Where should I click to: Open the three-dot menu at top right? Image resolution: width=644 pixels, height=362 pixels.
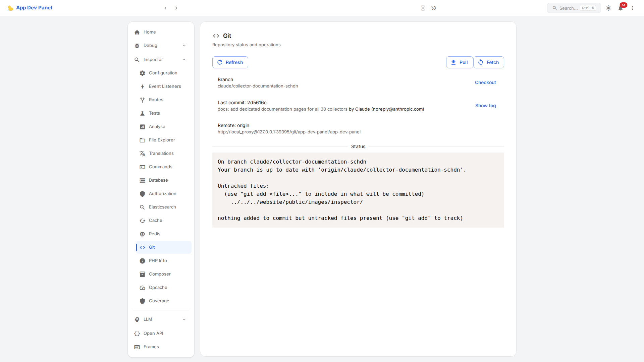pyautogui.click(x=633, y=8)
